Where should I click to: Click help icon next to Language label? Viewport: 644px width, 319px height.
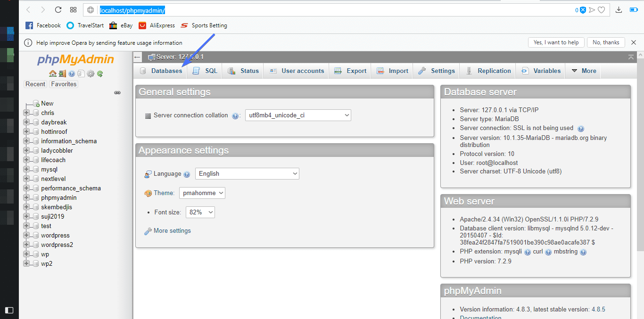point(187,174)
